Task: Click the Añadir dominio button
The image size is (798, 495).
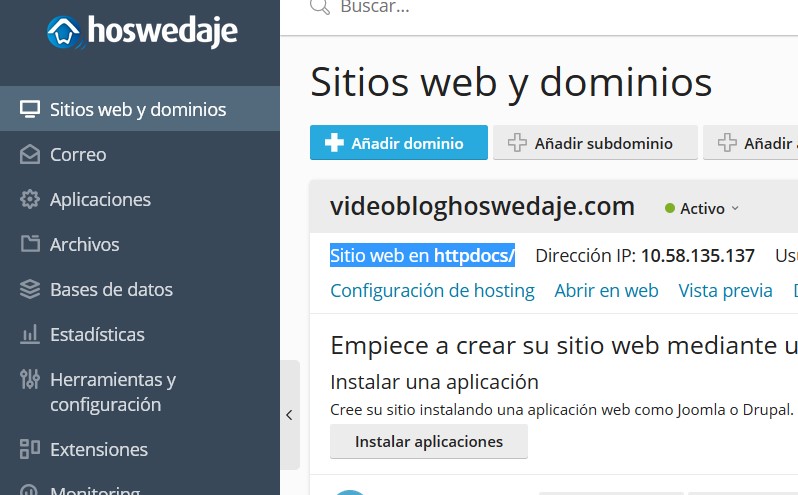Action: tap(398, 142)
